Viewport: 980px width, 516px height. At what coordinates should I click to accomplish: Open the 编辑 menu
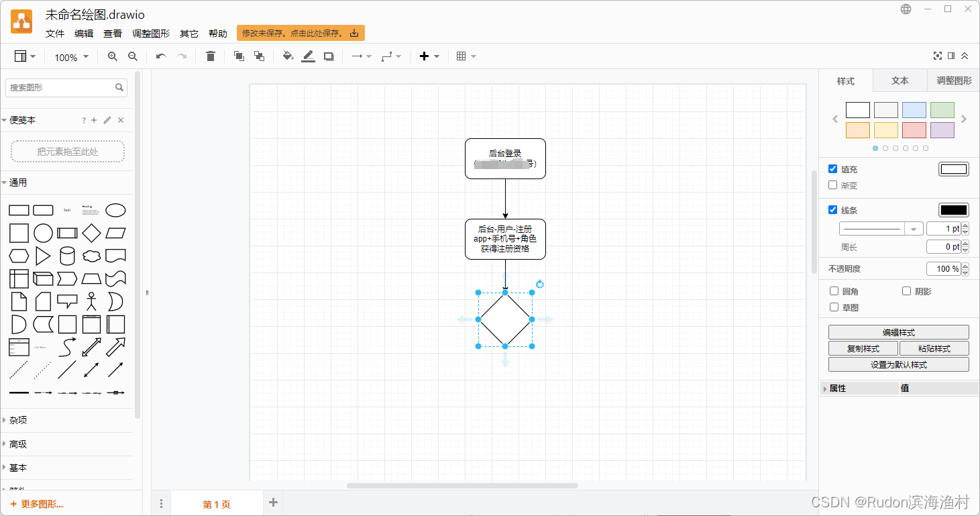tap(84, 34)
